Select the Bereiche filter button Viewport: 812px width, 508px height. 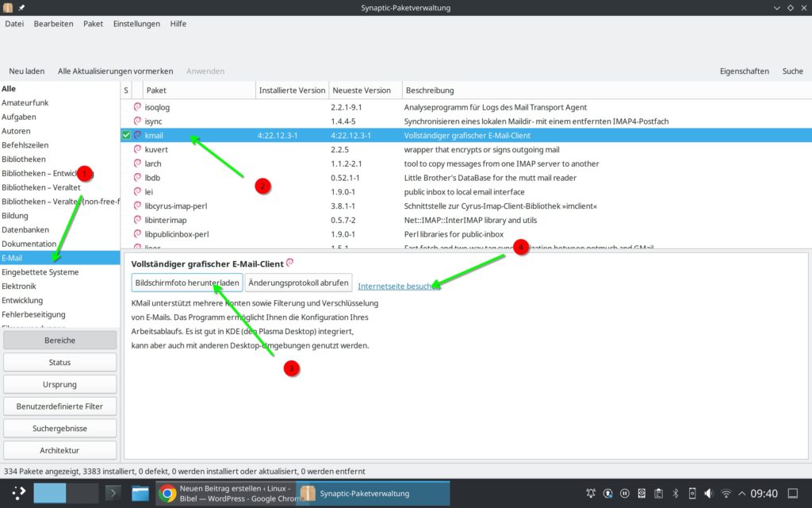[x=59, y=340]
